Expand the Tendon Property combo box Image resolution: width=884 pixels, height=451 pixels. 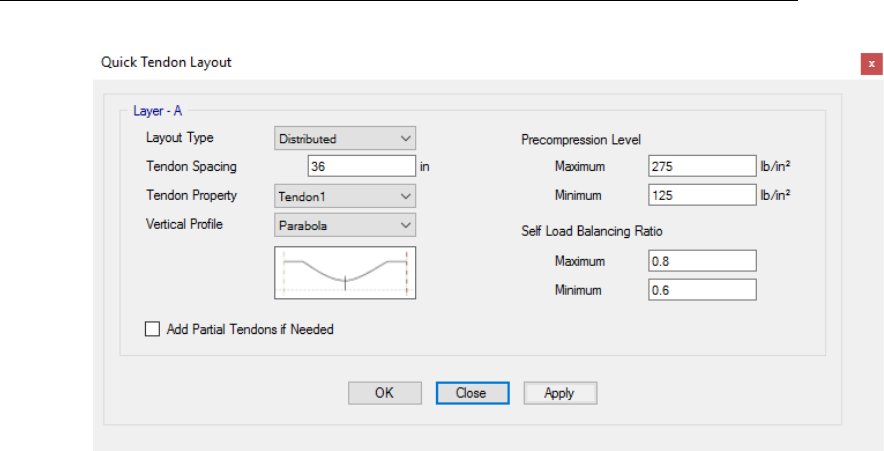tap(345, 196)
